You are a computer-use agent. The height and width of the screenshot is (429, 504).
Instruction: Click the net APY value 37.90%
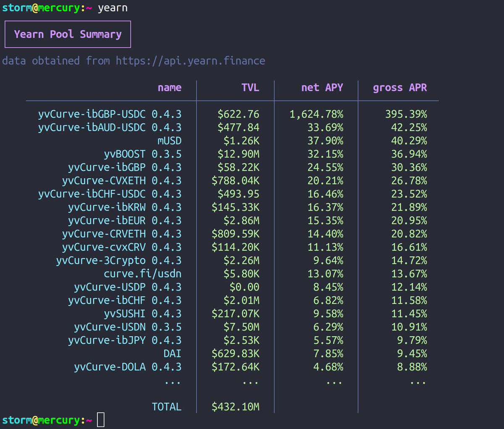pos(325,141)
